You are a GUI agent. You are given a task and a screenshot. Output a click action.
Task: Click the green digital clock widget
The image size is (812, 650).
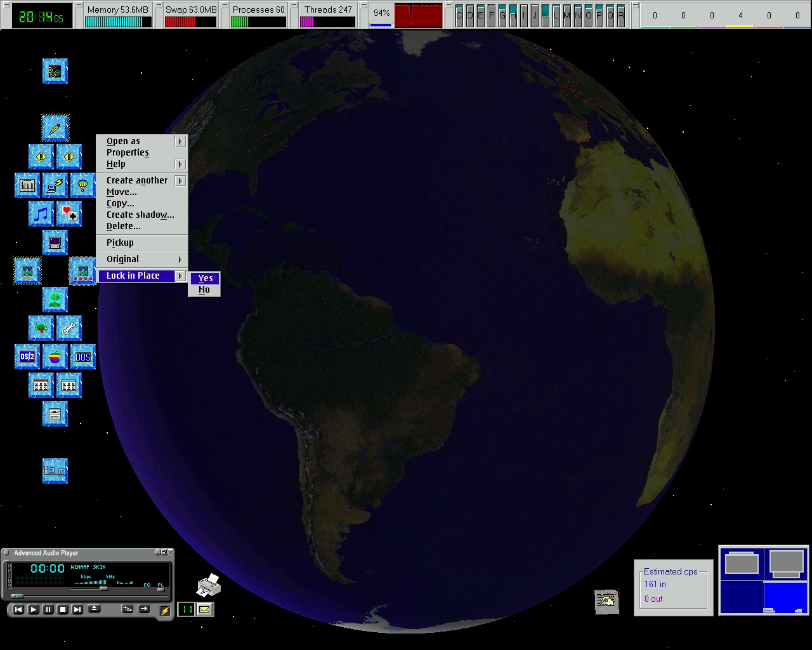pos(42,17)
